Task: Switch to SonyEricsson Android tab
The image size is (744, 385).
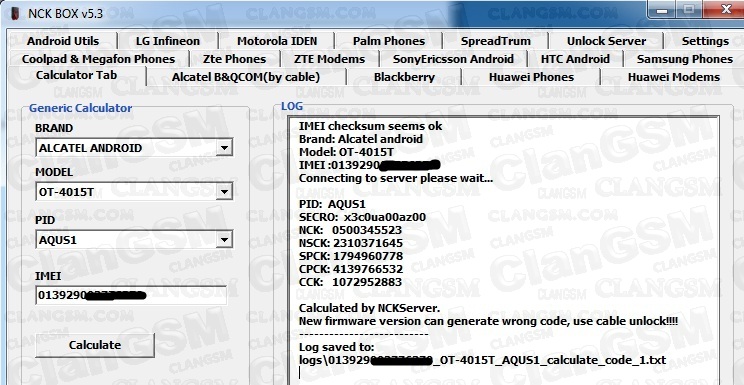Action: (453, 59)
